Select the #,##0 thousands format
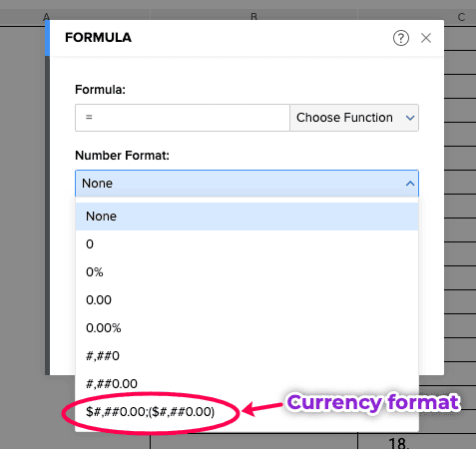Image resolution: width=476 pixels, height=449 pixels. [246, 356]
